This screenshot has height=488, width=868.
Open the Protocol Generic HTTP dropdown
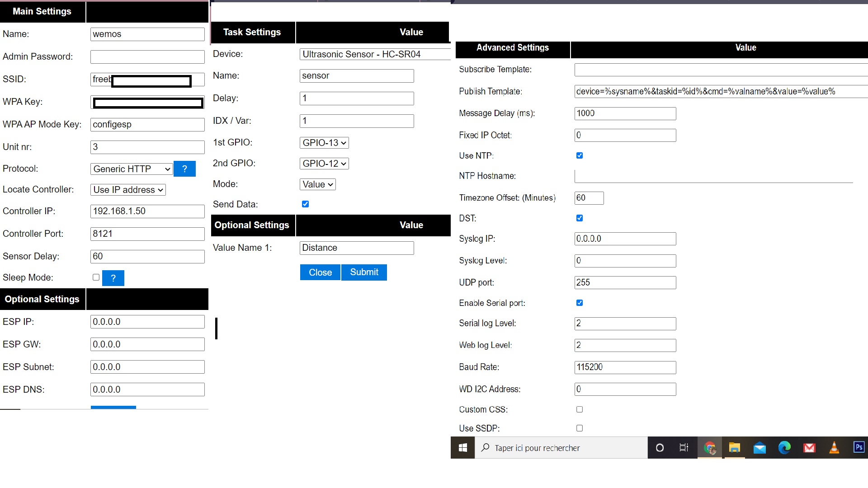pos(132,169)
